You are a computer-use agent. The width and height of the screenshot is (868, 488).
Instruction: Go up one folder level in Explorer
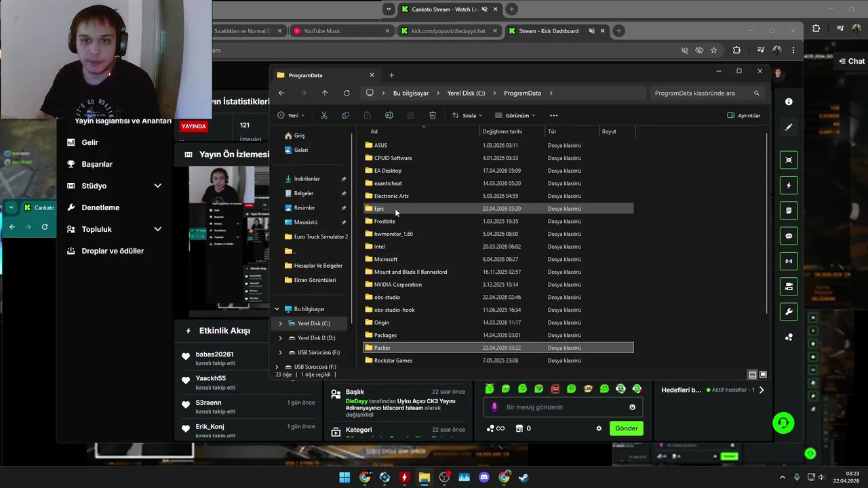pyautogui.click(x=325, y=93)
